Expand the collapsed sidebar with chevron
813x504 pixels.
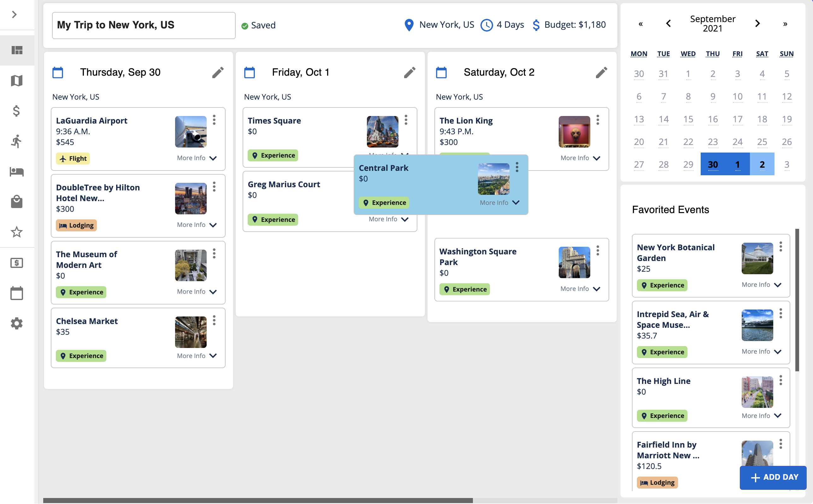pos(14,15)
